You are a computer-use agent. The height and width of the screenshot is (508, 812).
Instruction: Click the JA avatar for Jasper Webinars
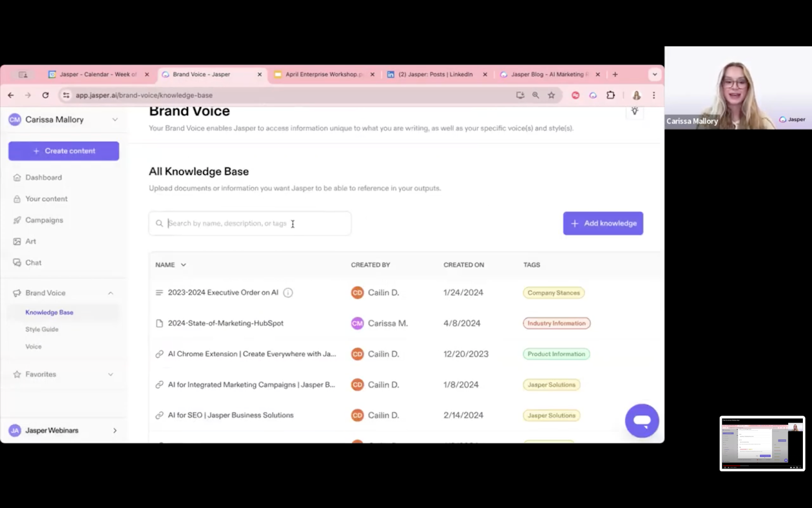coord(15,430)
